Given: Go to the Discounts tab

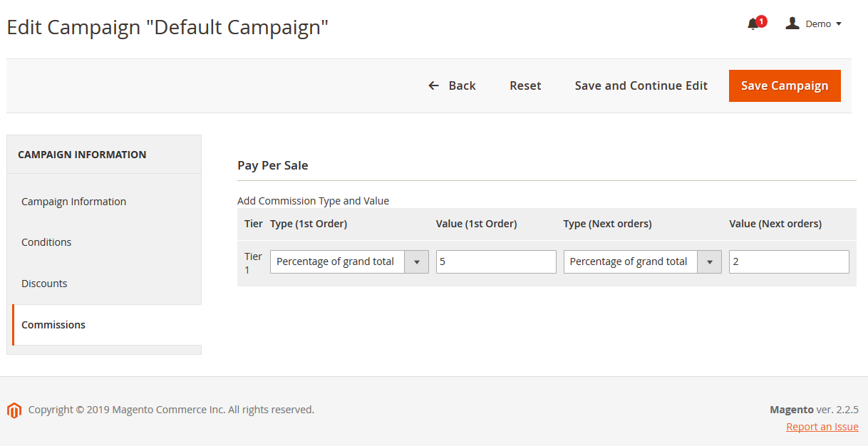Looking at the screenshot, I should coord(44,284).
